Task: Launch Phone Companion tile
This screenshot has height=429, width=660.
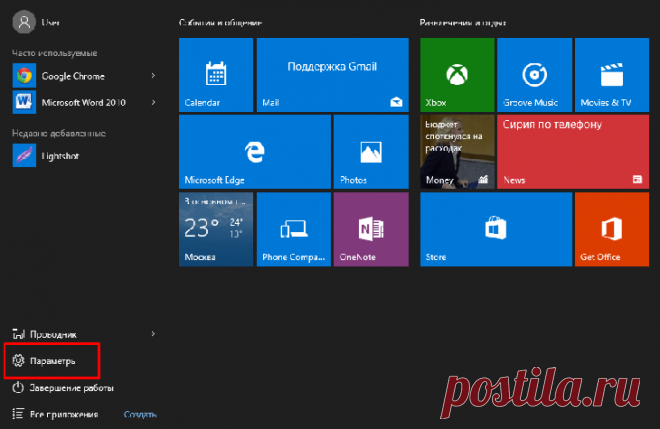Action: 294,229
